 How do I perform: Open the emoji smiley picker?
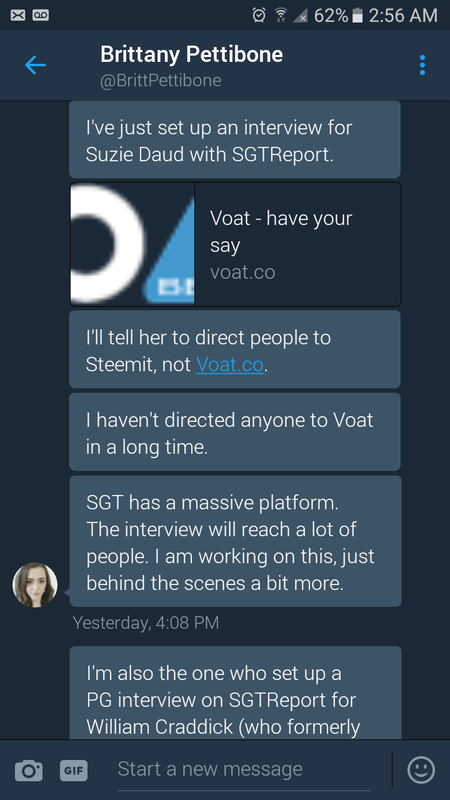click(x=421, y=770)
